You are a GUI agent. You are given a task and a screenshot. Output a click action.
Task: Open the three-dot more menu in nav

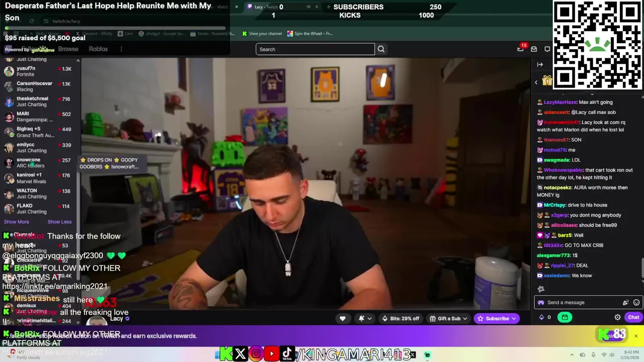(x=121, y=49)
